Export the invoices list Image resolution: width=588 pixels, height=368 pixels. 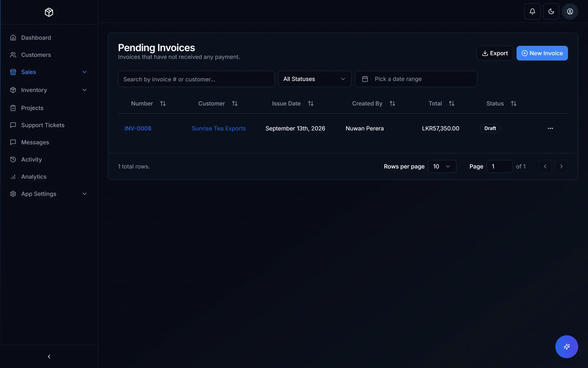pos(495,53)
